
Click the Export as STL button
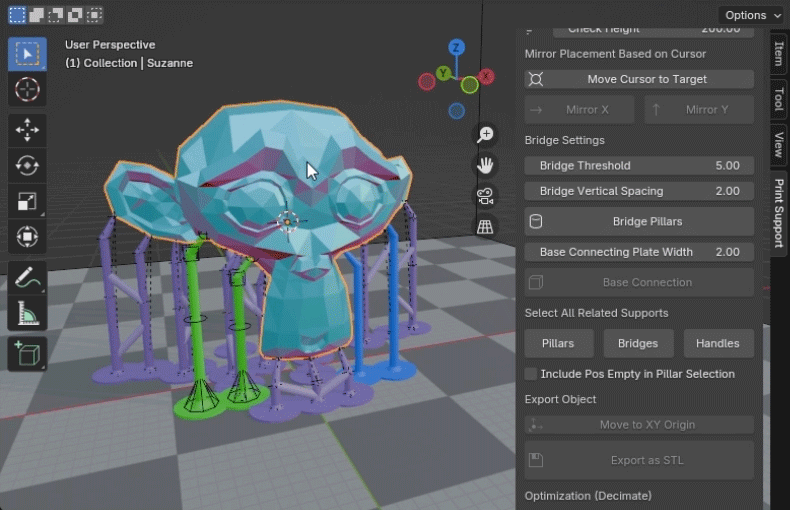pyautogui.click(x=639, y=460)
